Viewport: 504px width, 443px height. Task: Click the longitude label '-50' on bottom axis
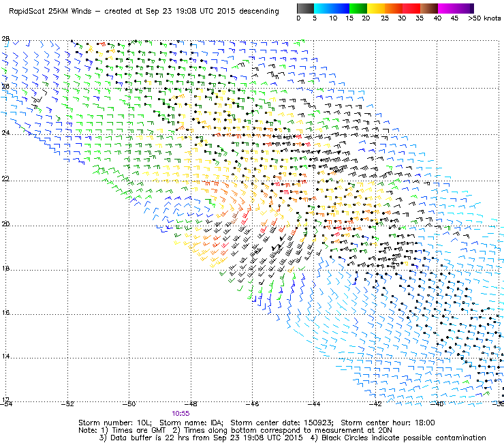pyautogui.click(x=129, y=404)
